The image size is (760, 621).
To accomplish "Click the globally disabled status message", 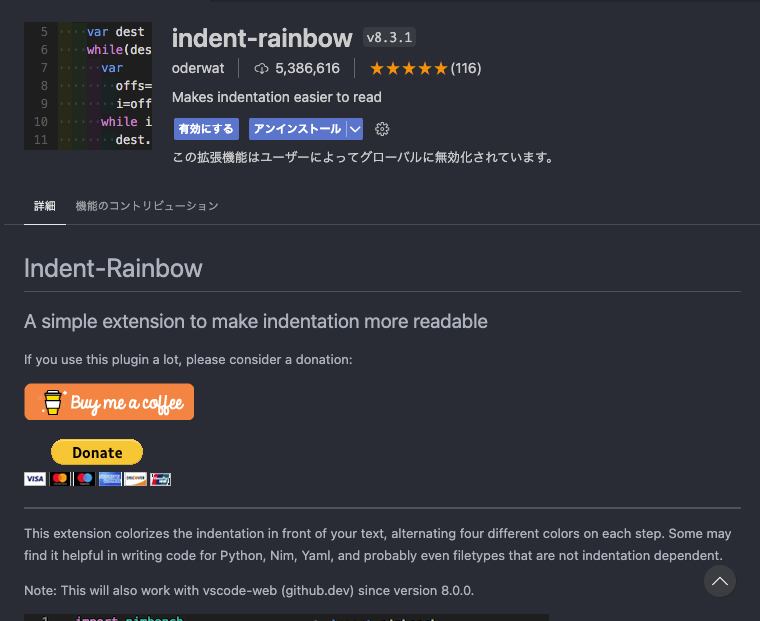I will coord(363,158).
